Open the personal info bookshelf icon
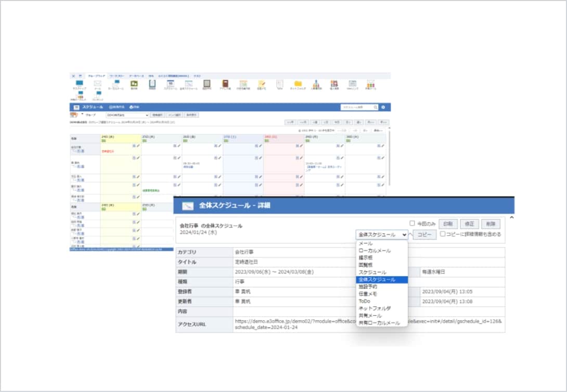Screen dimensions: 567x392 coord(334,84)
